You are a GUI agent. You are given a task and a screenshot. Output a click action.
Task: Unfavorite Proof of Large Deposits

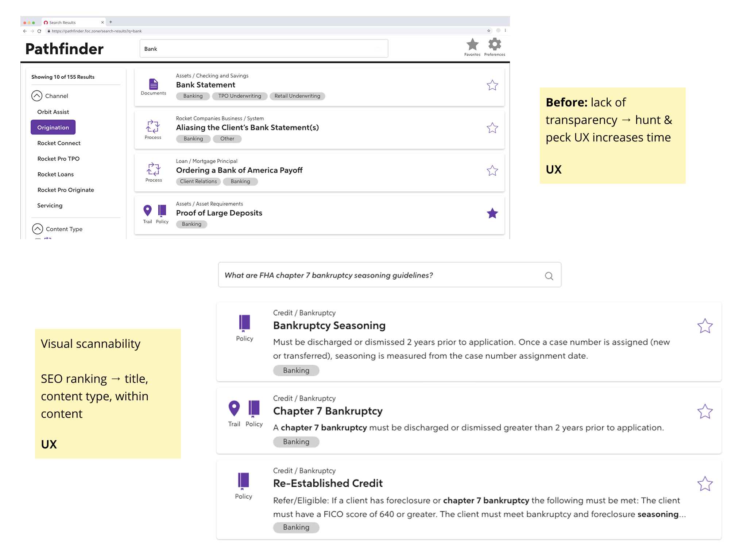492,213
